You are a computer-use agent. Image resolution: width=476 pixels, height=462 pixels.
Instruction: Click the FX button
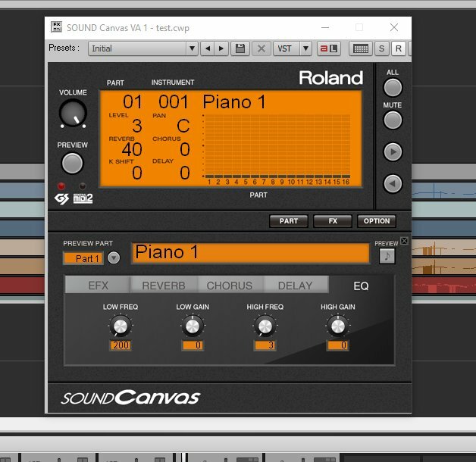click(333, 221)
